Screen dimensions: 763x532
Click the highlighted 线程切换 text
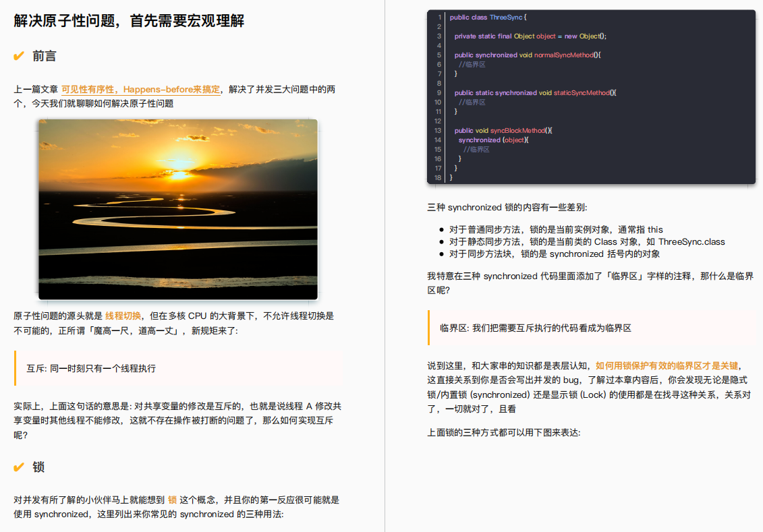pos(123,316)
